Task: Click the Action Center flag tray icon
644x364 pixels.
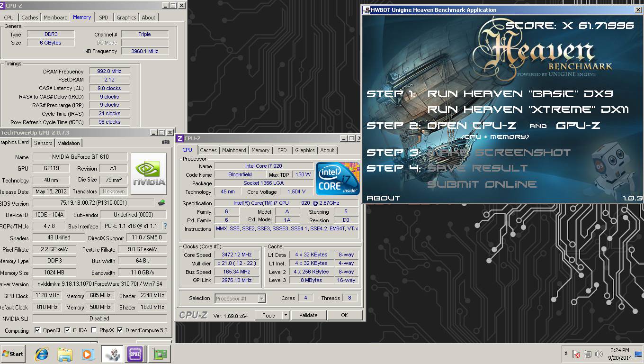Action: 576,354
